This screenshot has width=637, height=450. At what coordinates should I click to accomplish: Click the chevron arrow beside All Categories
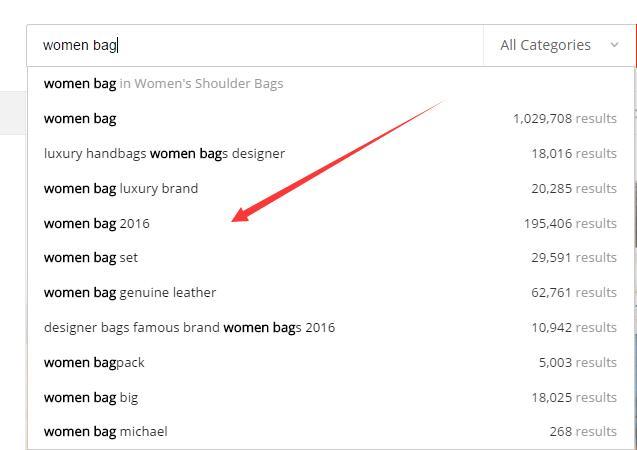[614, 45]
